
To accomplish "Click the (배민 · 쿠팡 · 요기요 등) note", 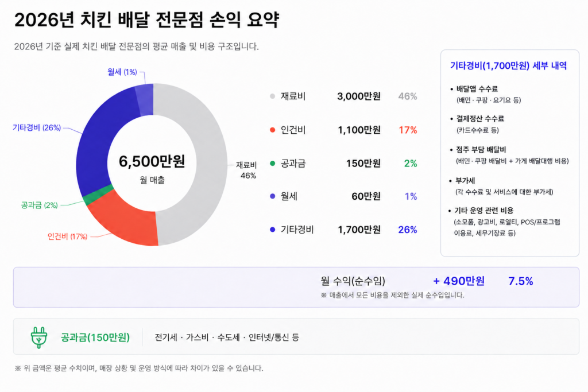I will point(489,100).
